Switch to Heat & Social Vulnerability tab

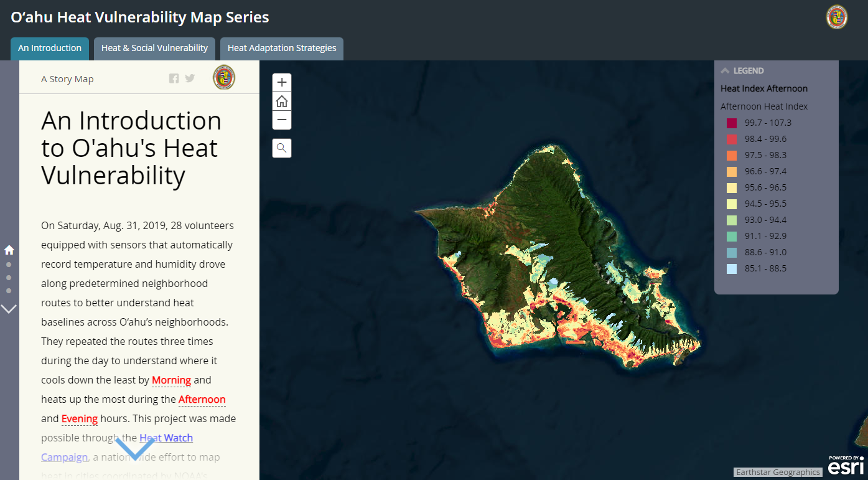(154, 49)
